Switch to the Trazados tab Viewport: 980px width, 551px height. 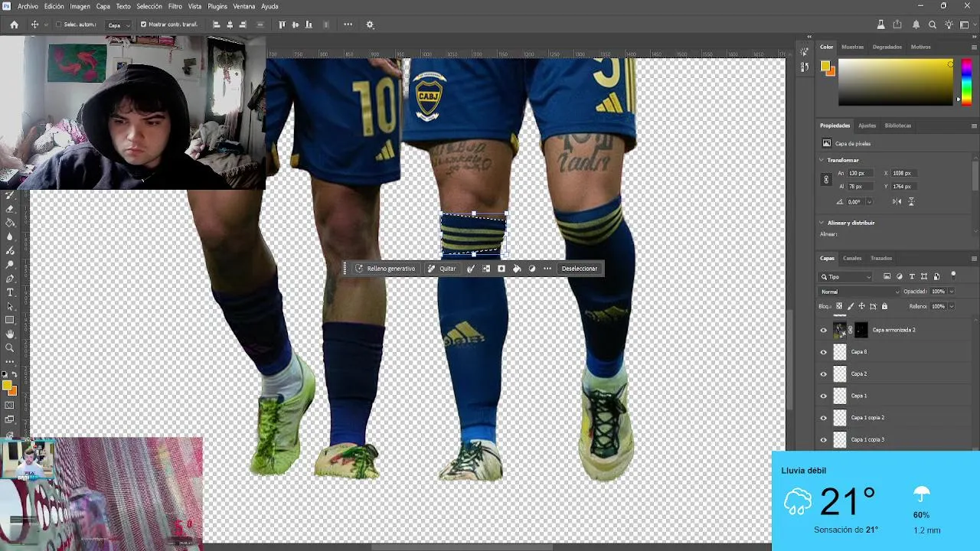(x=881, y=258)
